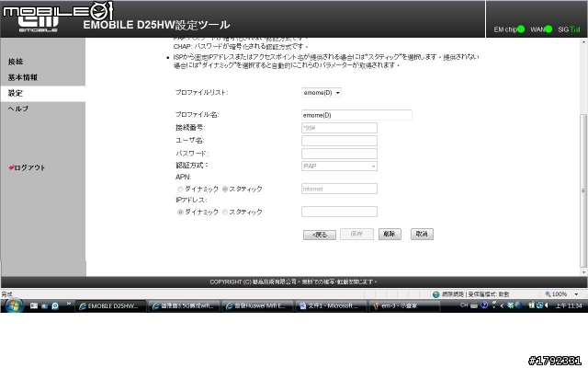
Task: Open the プロファイルリスト emome(D) dropdown
Action: click(322, 93)
